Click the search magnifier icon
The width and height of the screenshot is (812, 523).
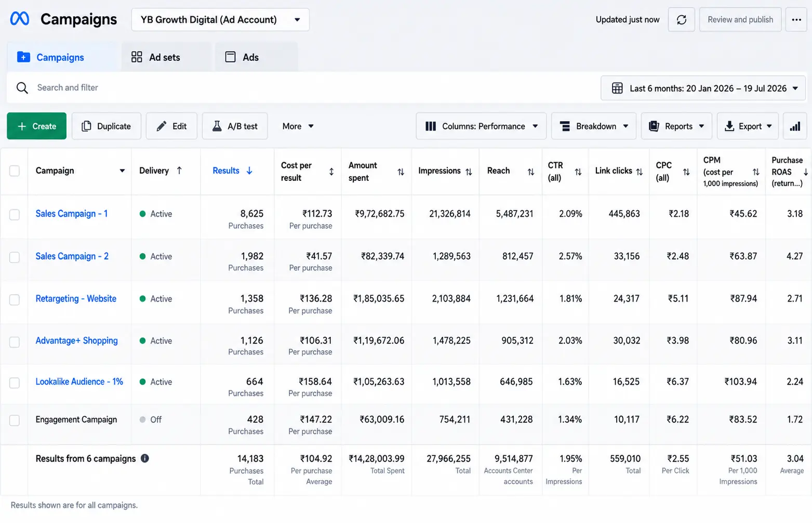pos(22,88)
